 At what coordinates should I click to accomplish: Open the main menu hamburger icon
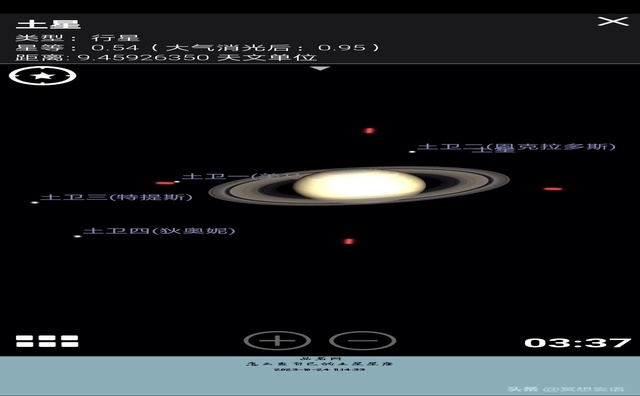(47, 341)
